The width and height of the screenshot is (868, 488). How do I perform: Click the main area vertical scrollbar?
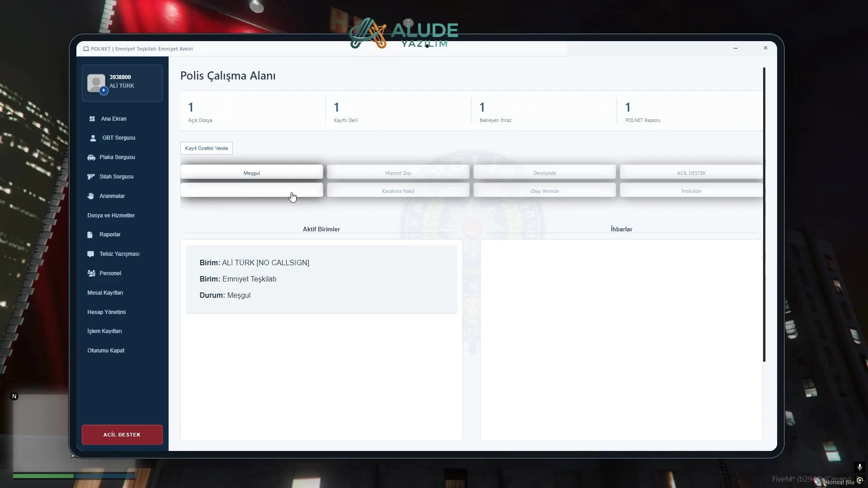(x=764, y=215)
